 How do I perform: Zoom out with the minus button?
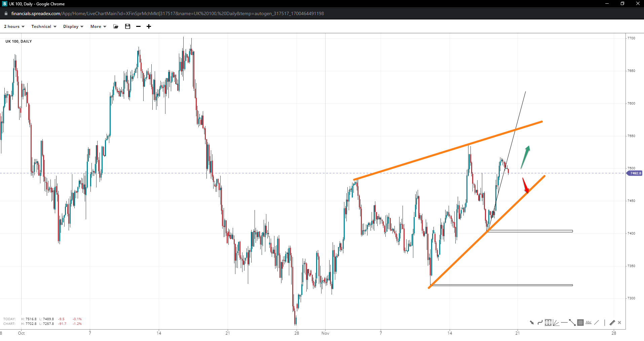pyautogui.click(x=138, y=27)
